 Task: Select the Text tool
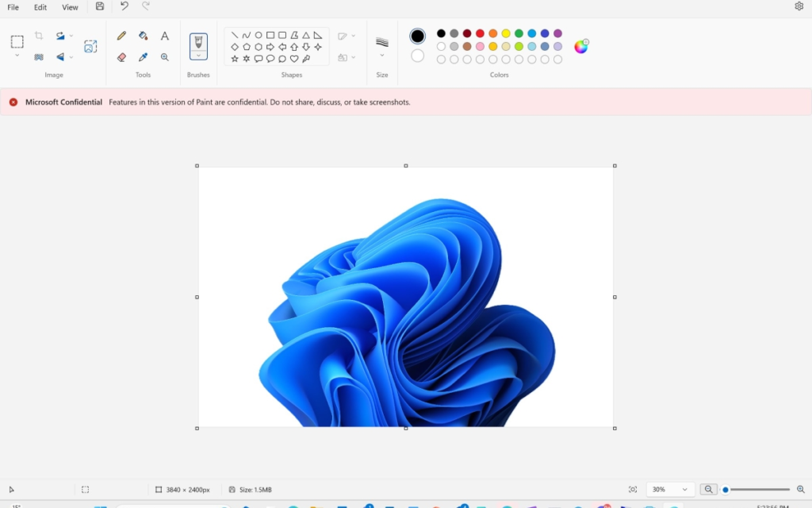pos(165,36)
